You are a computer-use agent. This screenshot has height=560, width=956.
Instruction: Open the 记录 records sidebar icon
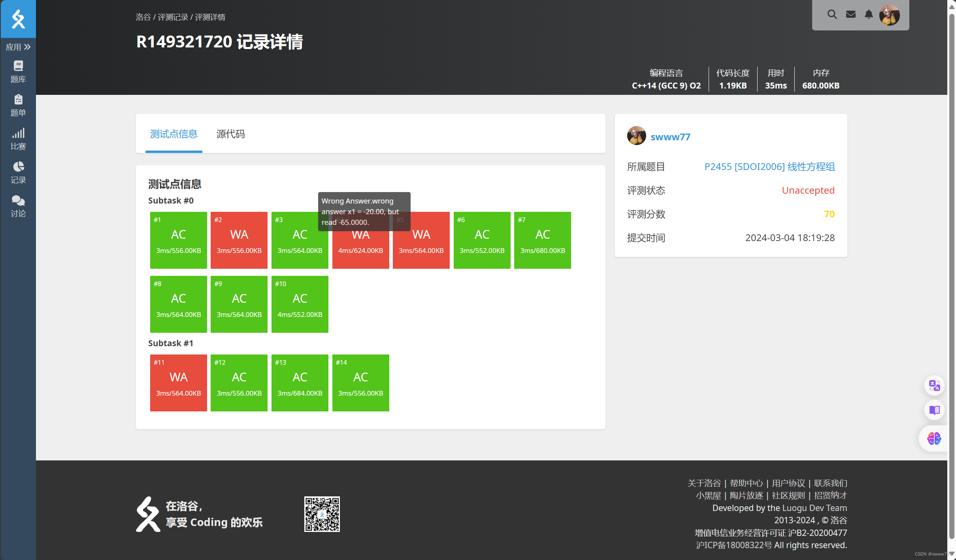(x=18, y=172)
